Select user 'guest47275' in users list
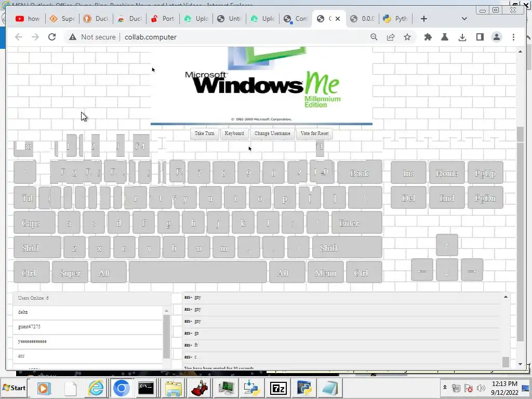The image size is (532, 399). coord(88,327)
